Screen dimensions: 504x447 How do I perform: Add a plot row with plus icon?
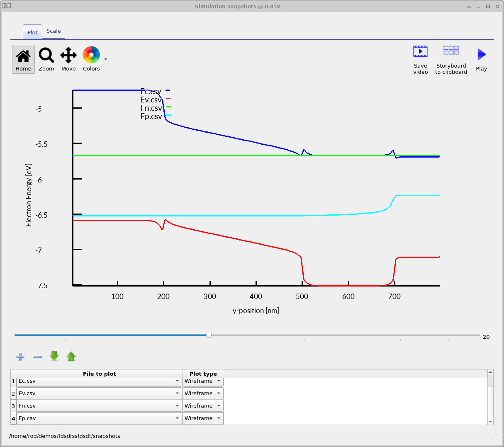pos(20,357)
